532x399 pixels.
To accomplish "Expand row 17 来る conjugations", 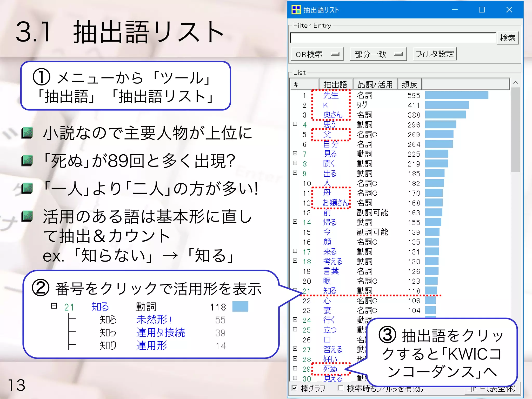I will 295,251.
